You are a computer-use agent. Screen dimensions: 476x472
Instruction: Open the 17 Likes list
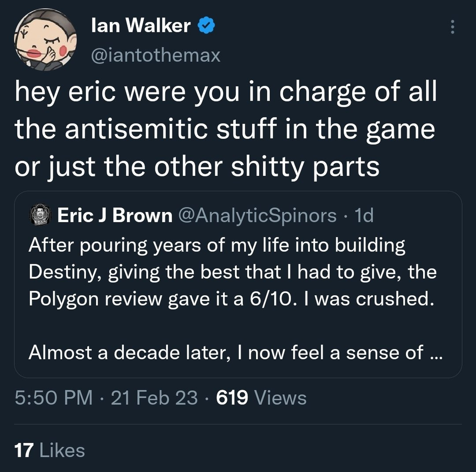50,450
